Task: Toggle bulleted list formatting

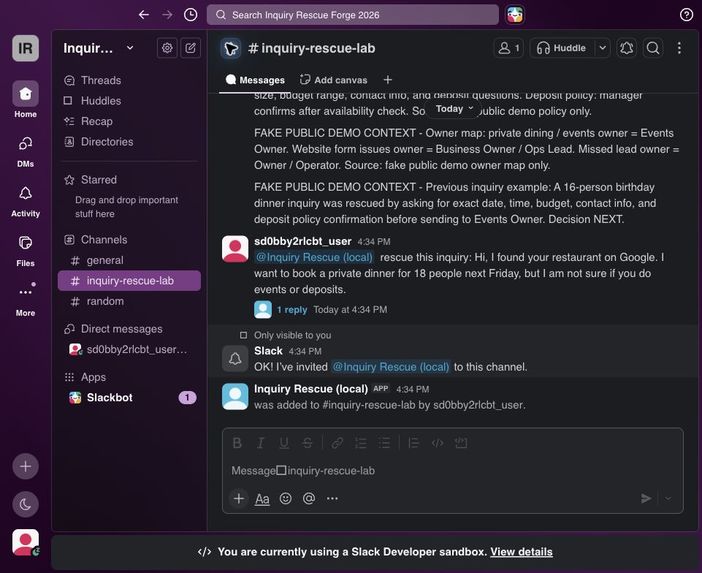Action: click(x=384, y=443)
